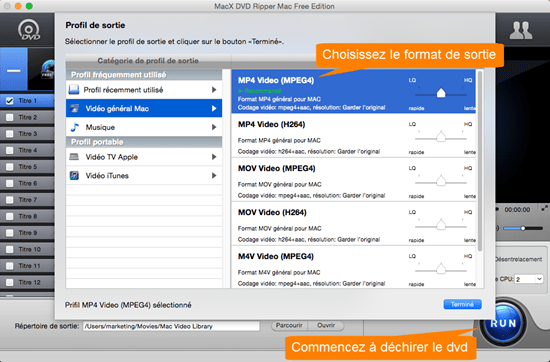The height and width of the screenshot is (362, 550).
Task: Click the blue minus button
Action: (x=14, y=69)
